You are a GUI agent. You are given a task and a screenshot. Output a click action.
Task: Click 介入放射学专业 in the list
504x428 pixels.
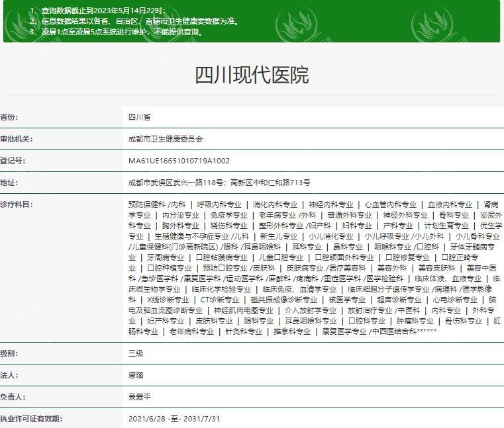pyautogui.click(x=310, y=310)
